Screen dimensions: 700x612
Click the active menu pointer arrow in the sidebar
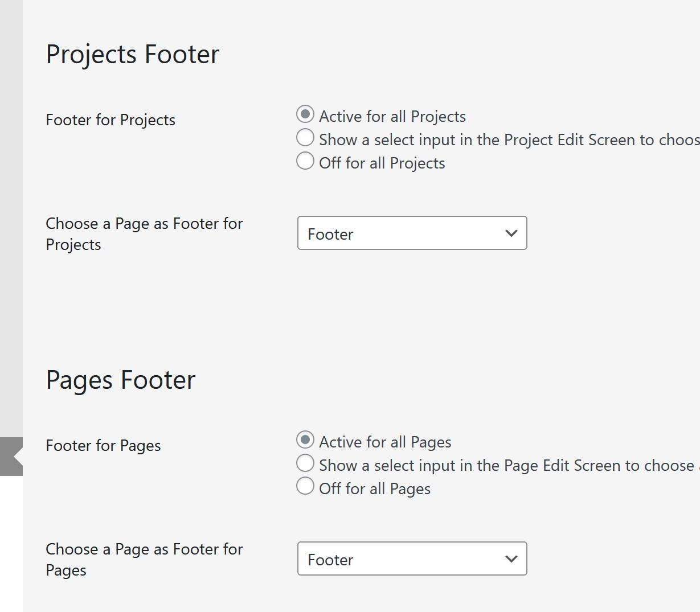click(x=17, y=457)
